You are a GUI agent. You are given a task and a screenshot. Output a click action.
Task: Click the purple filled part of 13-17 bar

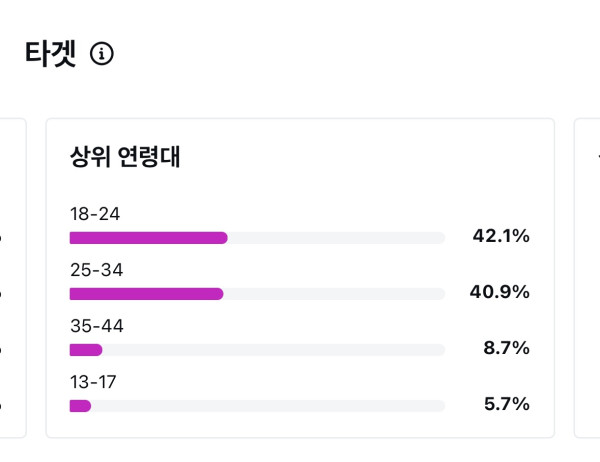coord(80,406)
